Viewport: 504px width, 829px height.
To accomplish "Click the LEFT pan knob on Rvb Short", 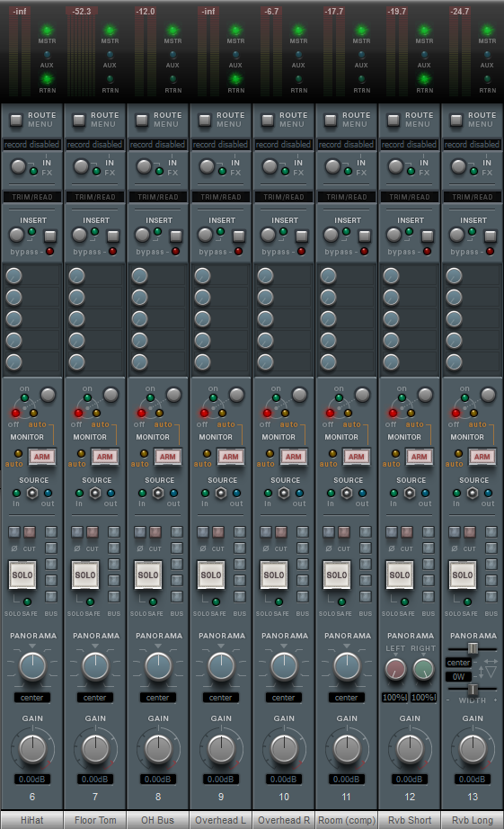I will [x=395, y=669].
